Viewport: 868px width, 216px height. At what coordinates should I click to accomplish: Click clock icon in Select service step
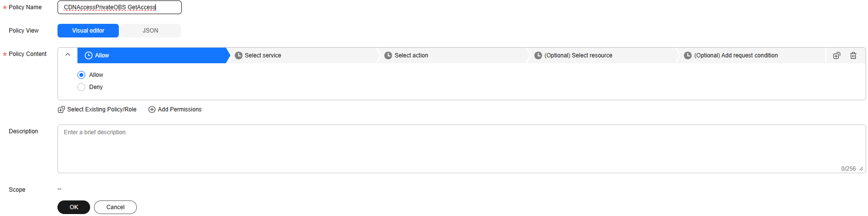pos(239,55)
